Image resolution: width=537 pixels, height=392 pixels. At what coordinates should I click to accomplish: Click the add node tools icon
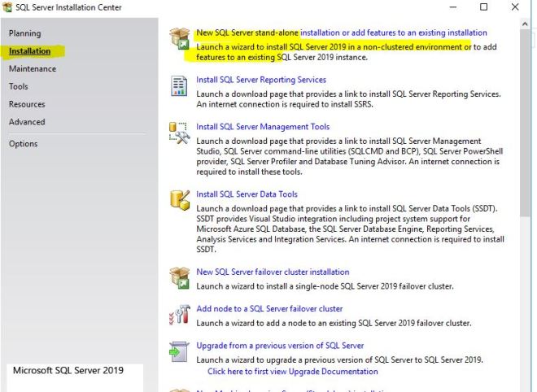179,315
